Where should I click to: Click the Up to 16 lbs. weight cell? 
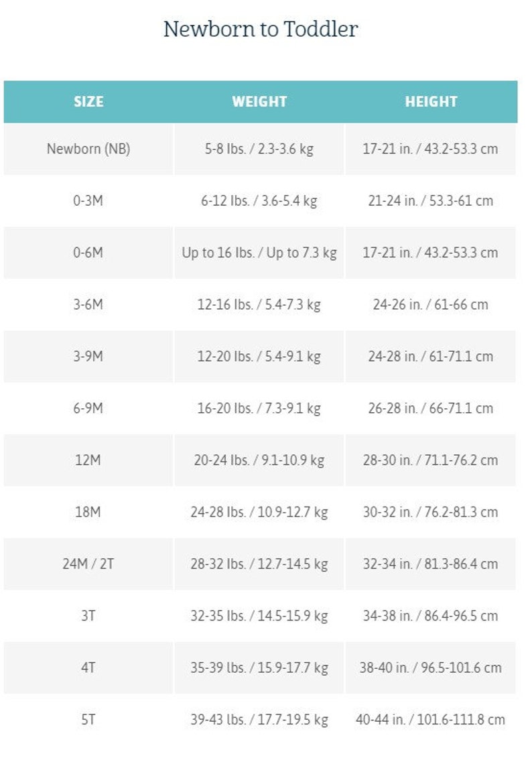point(259,253)
